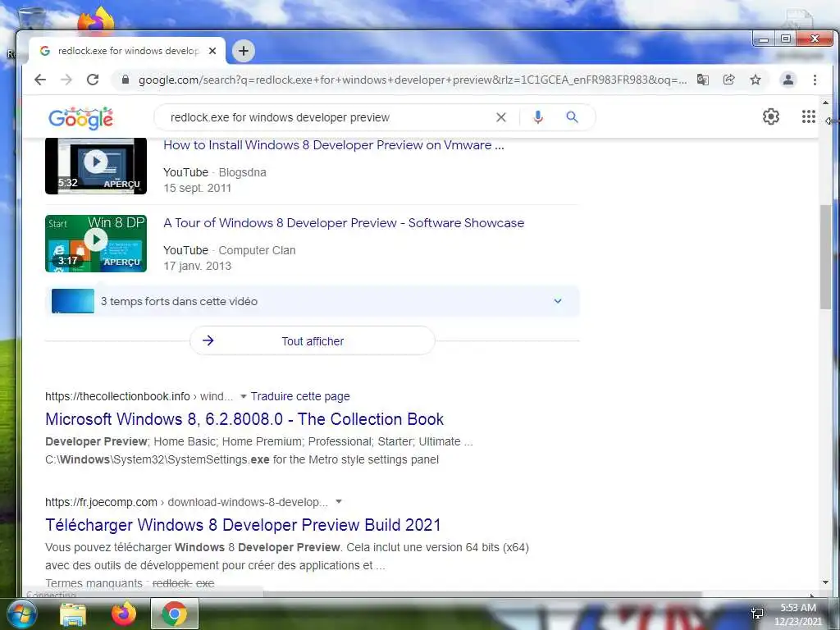840x630 pixels.
Task: Play the Win 8 DP tour video thumbnail
Action: pyautogui.click(x=96, y=244)
